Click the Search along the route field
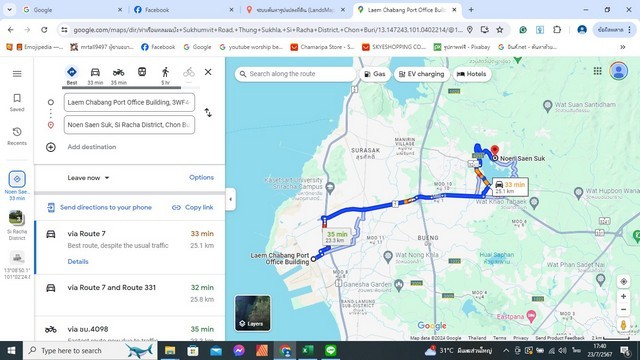This screenshot has height=360, width=640. 296,74
